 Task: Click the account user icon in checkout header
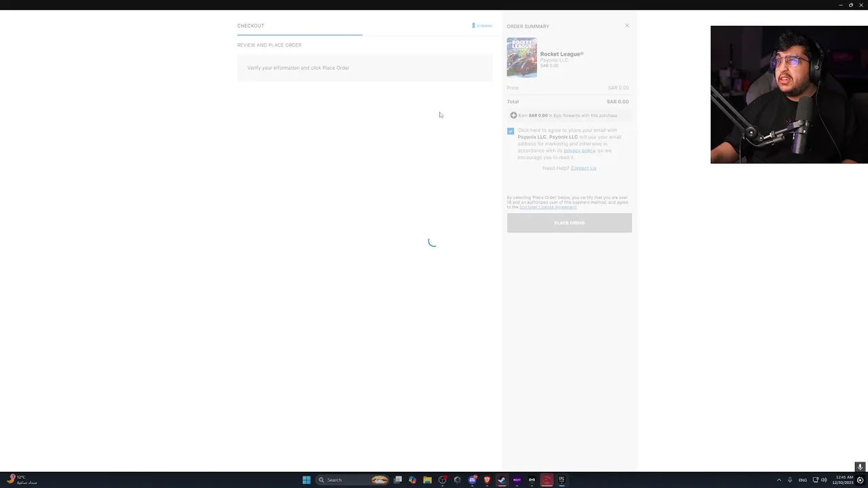pyautogui.click(x=473, y=26)
